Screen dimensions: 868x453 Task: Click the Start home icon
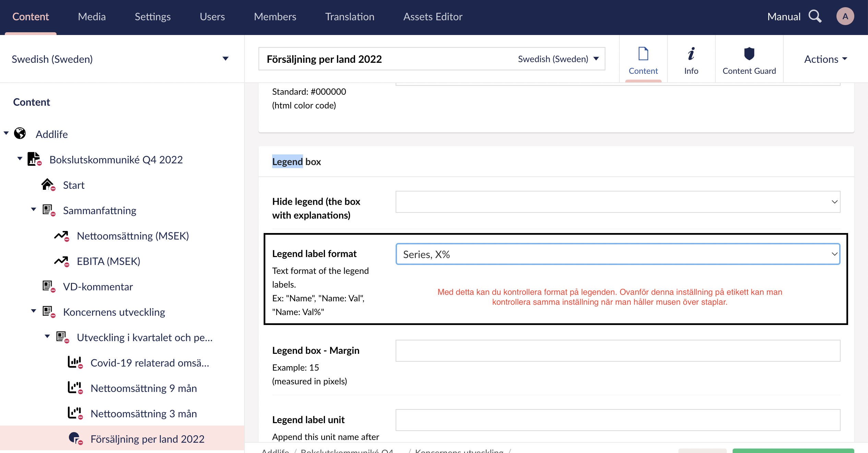(x=48, y=185)
